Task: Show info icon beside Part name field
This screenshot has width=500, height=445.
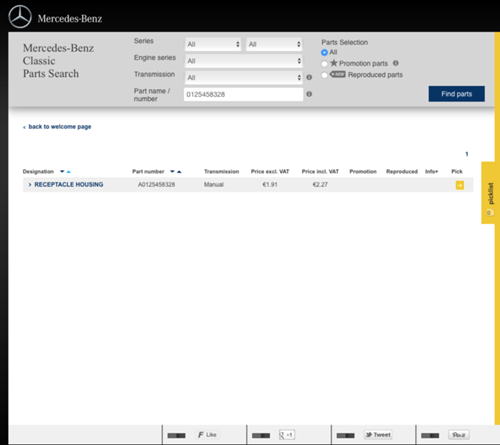Action: [309, 94]
